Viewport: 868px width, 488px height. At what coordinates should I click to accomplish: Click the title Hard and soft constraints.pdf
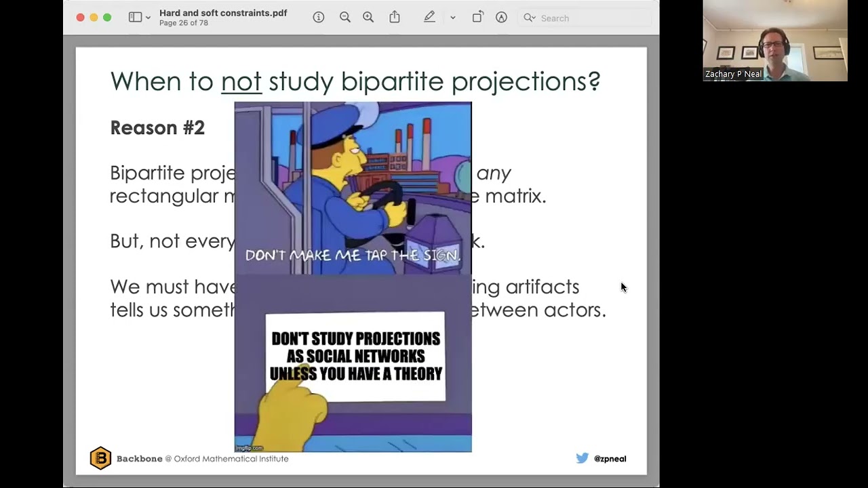tap(223, 13)
